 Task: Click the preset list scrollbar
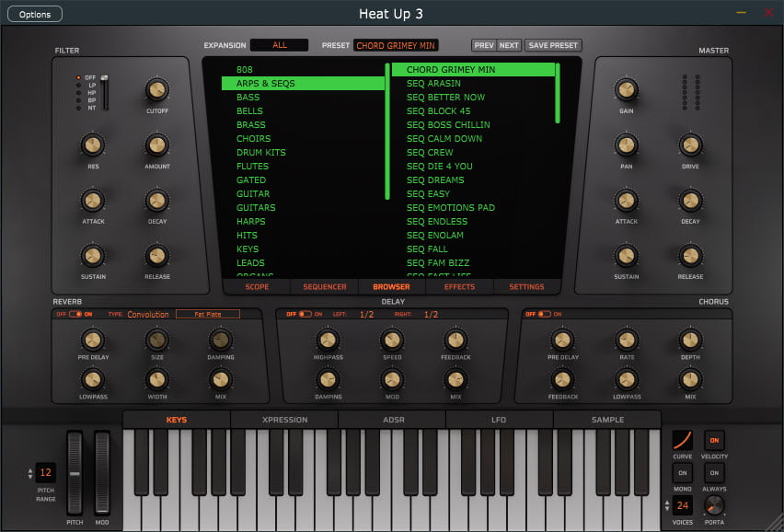point(558,93)
